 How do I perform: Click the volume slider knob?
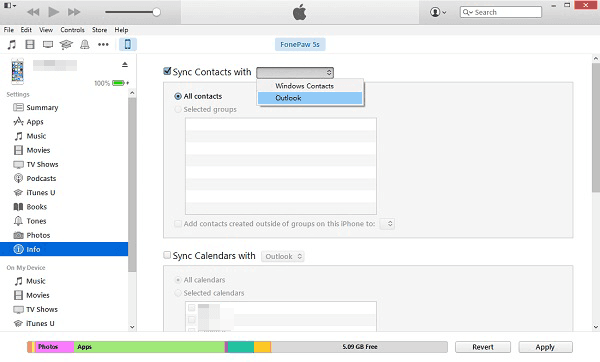pos(156,12)
